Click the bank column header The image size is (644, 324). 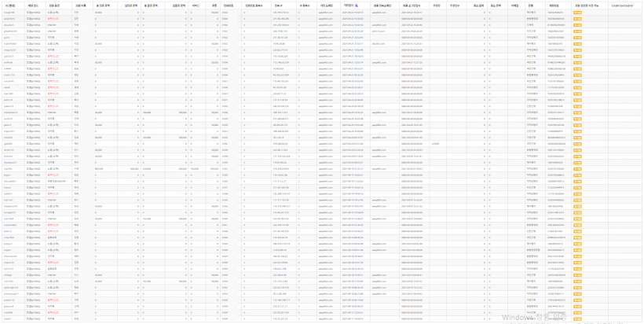531,6
